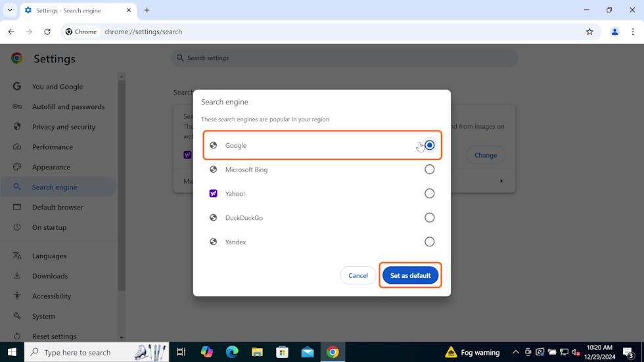Viewport: 644px width, 362px height.
Task: Open the Chrome profile avatar icon
Action: (614, 32)
